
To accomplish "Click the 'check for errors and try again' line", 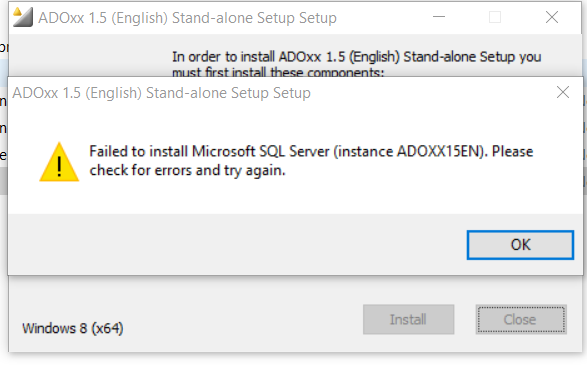I will 187,171.
